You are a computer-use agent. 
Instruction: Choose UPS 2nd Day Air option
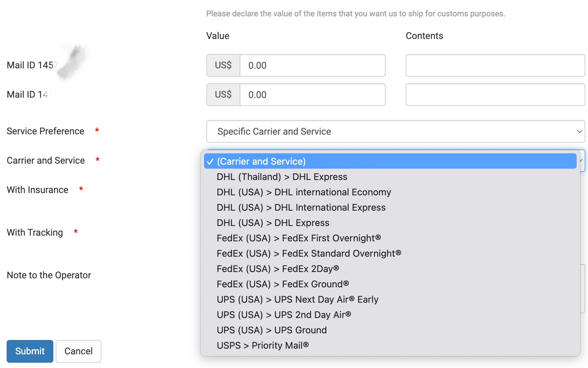[x=390, y=315]
